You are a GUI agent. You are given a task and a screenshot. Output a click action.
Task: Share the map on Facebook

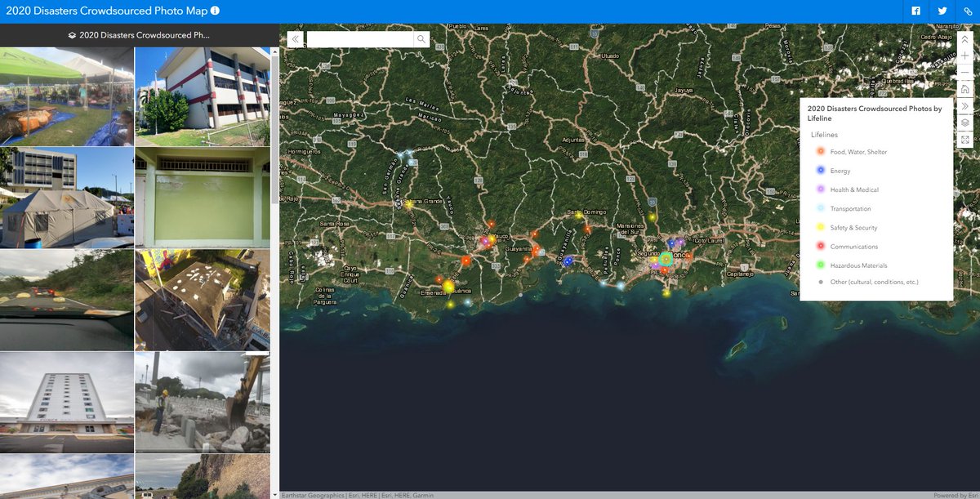pos(915,11)
